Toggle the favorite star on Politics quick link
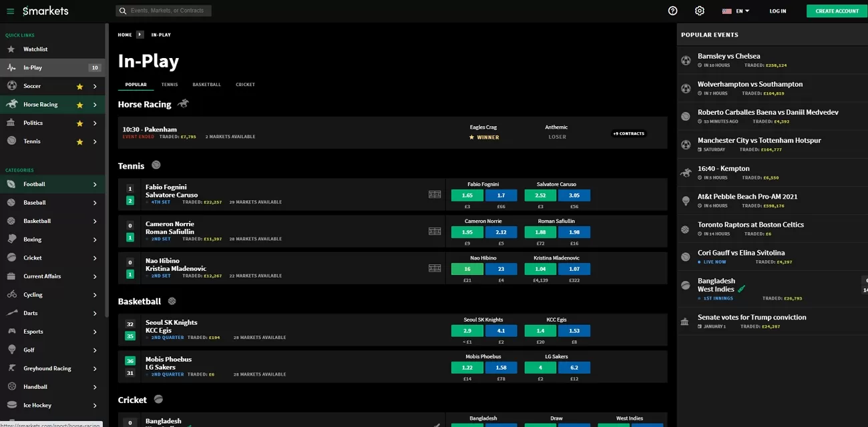868x427 pixels. [x=79, y=123]
